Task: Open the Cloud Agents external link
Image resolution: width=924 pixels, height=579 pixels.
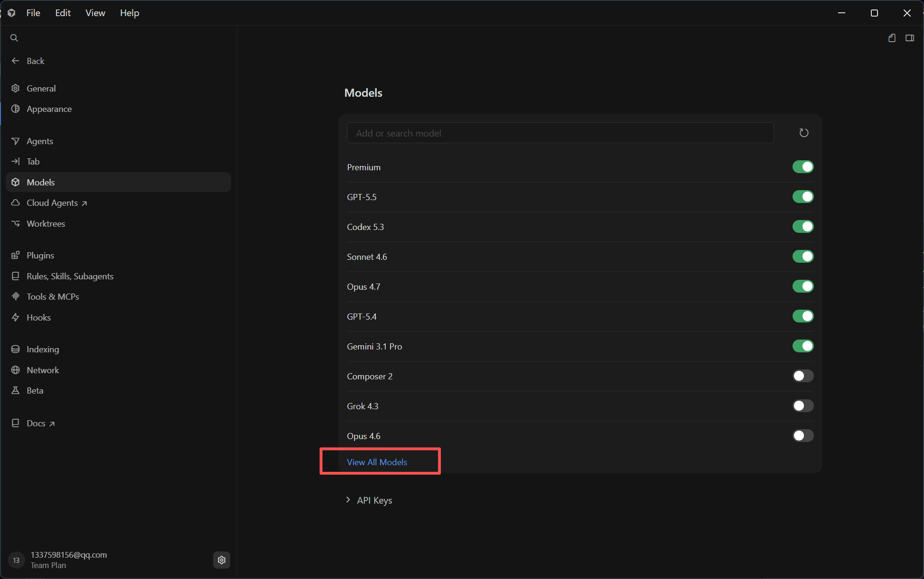Action: [118, 202]
